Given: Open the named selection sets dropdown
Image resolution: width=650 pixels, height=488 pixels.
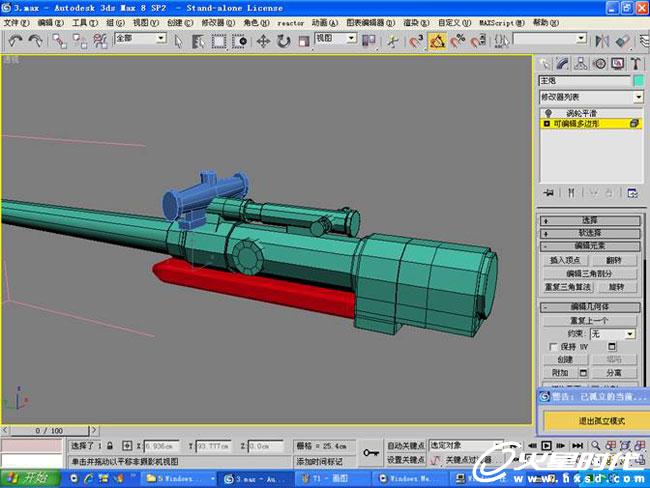Looking at the screenshot, I should pos(550,39).
